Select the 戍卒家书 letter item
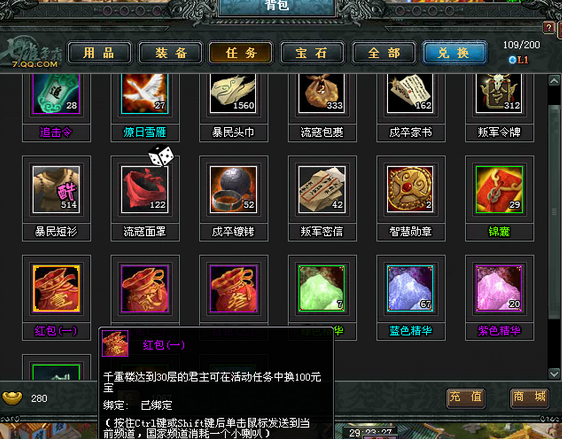 click(x=410, y=94)
